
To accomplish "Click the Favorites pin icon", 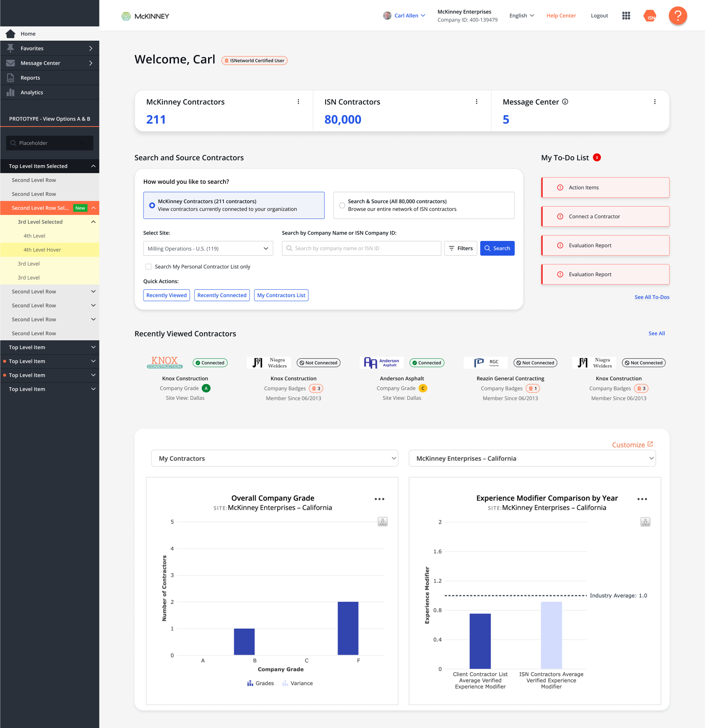I will [x=10, y=48].
